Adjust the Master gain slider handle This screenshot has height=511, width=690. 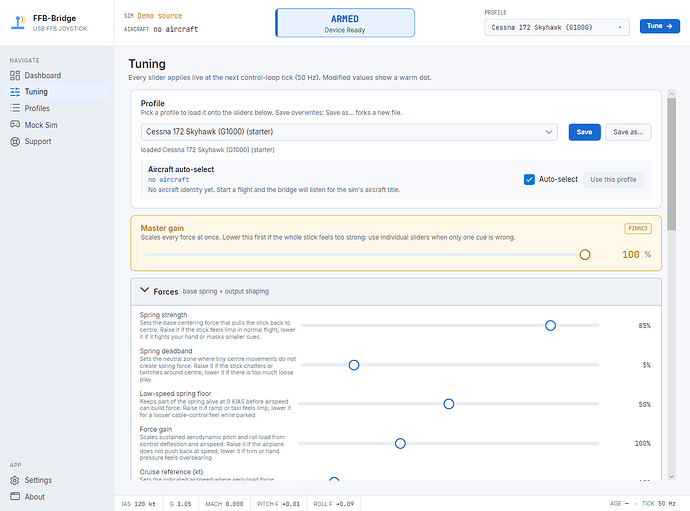[584, 254]
